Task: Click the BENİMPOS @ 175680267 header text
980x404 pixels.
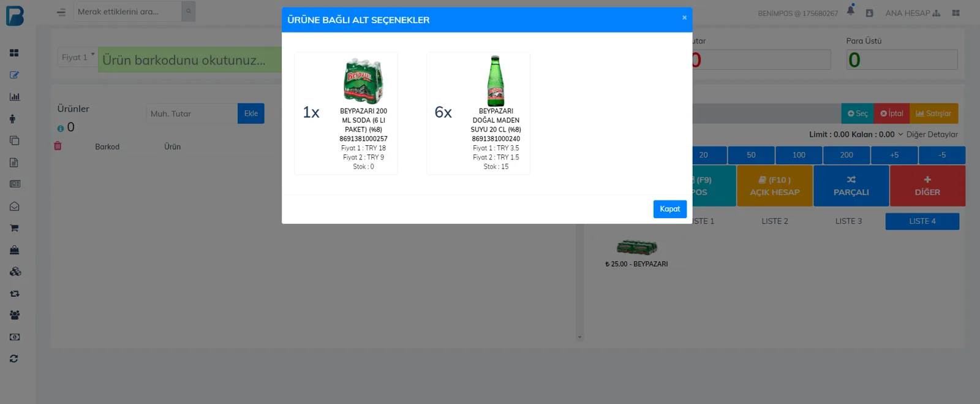Action: click(797, 13)
